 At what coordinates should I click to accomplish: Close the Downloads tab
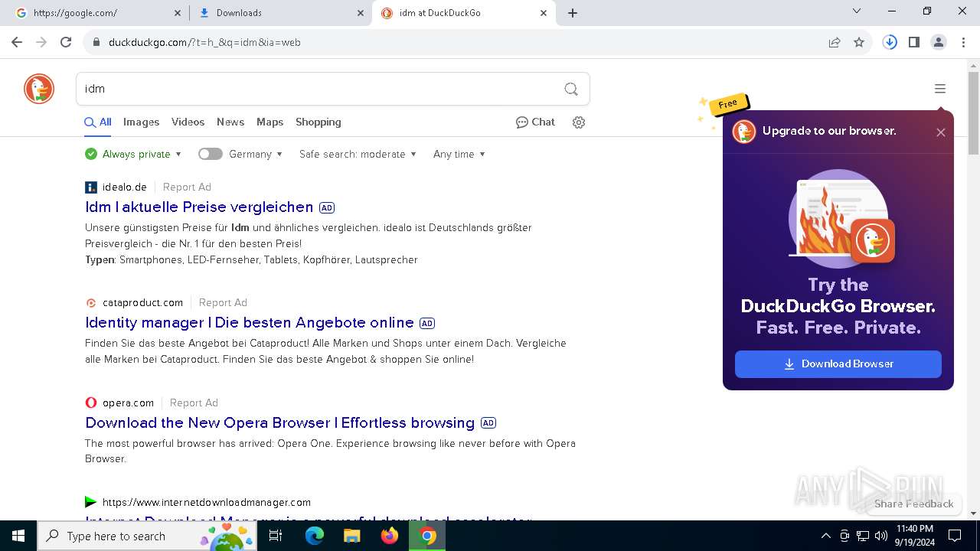pos(360,13)
